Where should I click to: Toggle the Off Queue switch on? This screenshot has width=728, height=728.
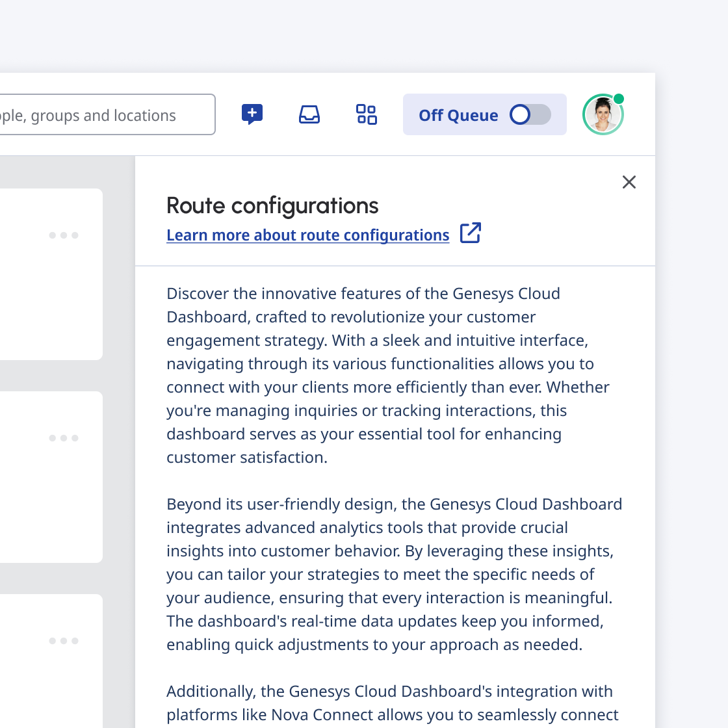[x=530, y=114]
